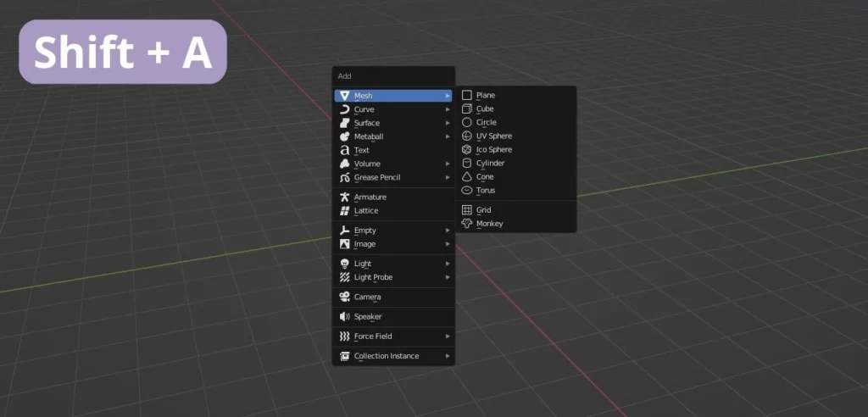868x417 pixels.
Task: Click the Collection Instance icon
Action: coord(345,356)
